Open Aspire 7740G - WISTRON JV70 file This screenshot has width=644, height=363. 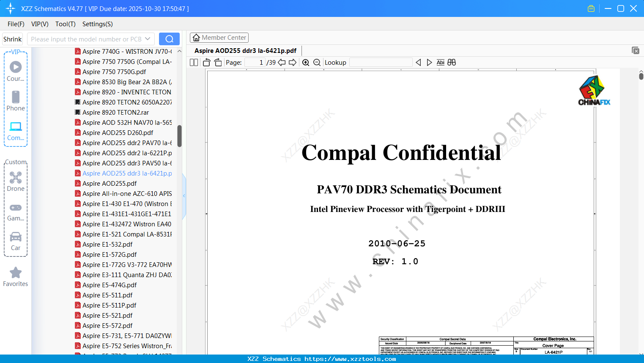[x=123, y=52]
